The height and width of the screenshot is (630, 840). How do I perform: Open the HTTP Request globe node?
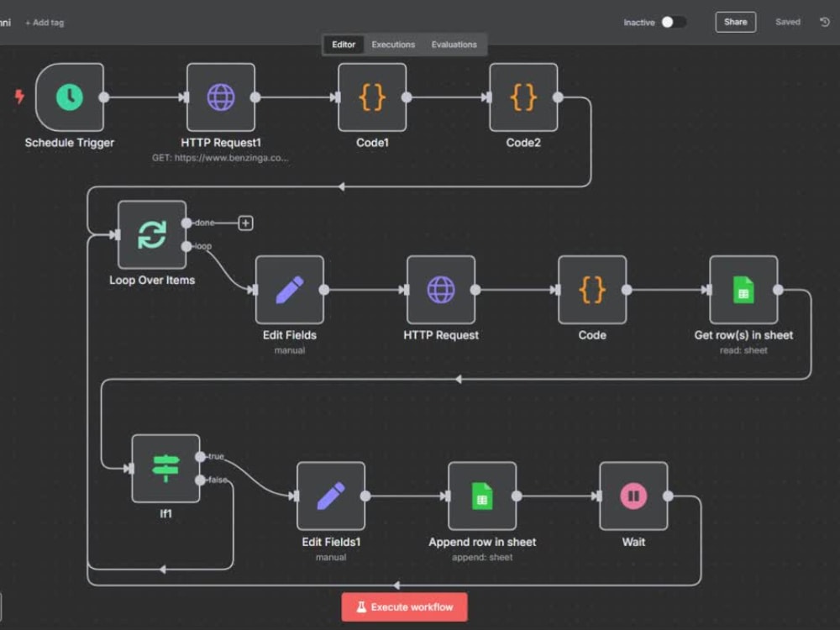coord(441,290)
